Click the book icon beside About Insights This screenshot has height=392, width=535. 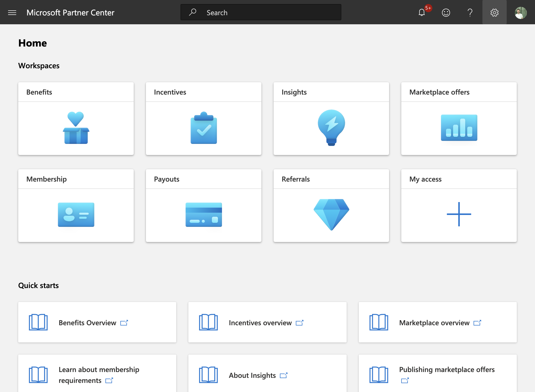tap(208, 375)
